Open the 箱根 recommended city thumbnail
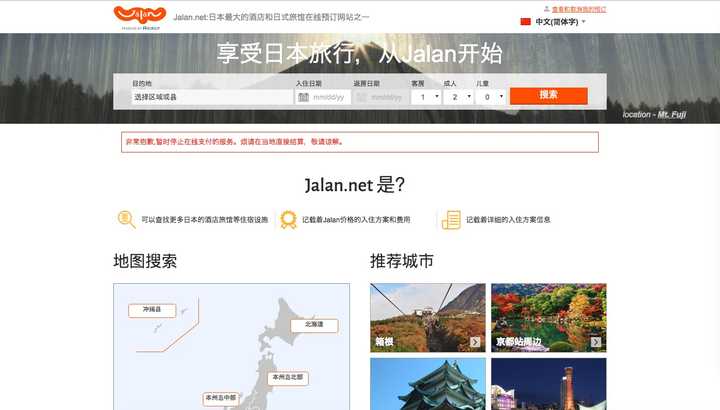This screenshot has height=410, width=720. 428,318
